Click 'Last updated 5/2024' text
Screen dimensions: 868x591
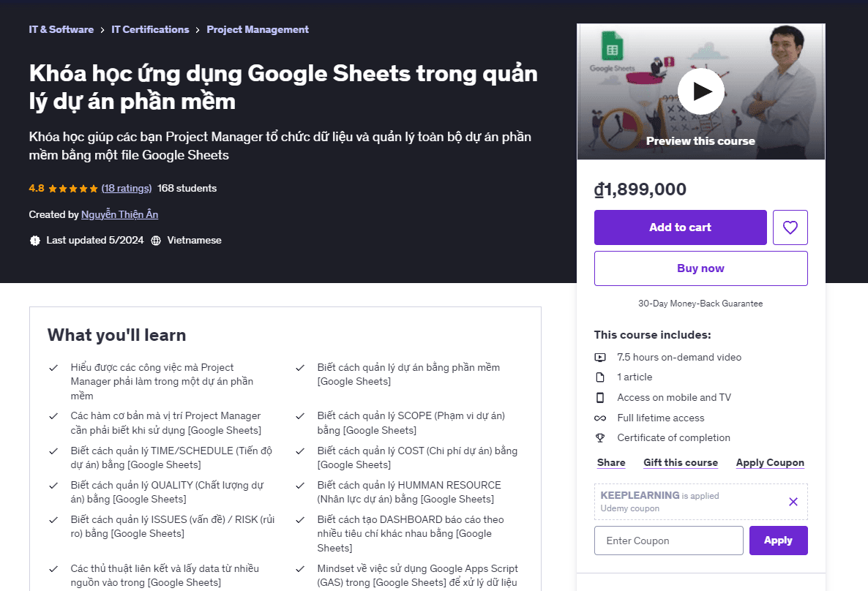pyautogui.click(x=94, y=240)
